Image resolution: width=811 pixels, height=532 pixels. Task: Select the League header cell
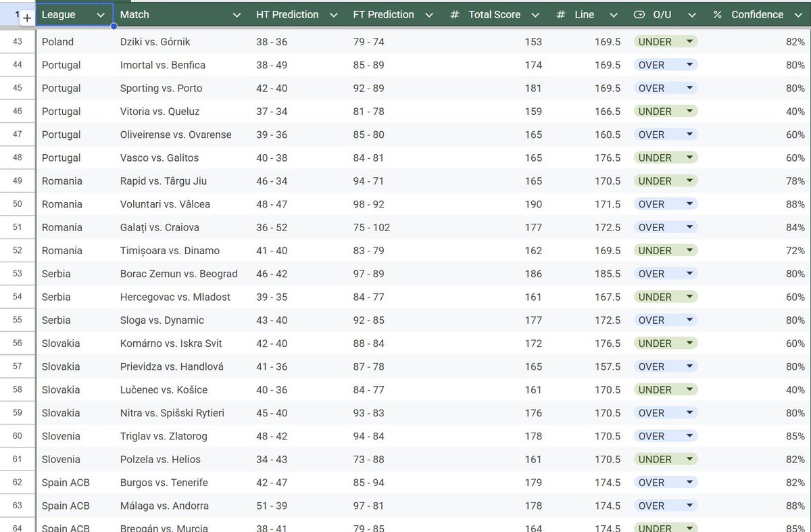(x=74, y=15)
